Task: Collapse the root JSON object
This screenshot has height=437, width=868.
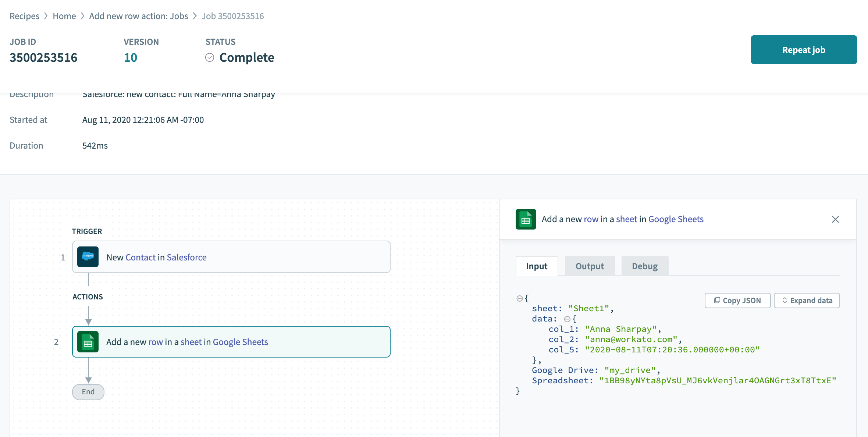Action: [x=520, y=298]
